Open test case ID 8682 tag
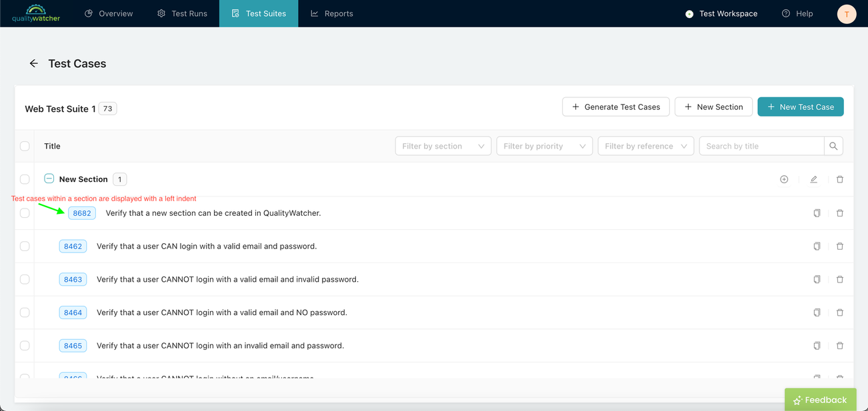868x411 pixels. tap(82, 213)
